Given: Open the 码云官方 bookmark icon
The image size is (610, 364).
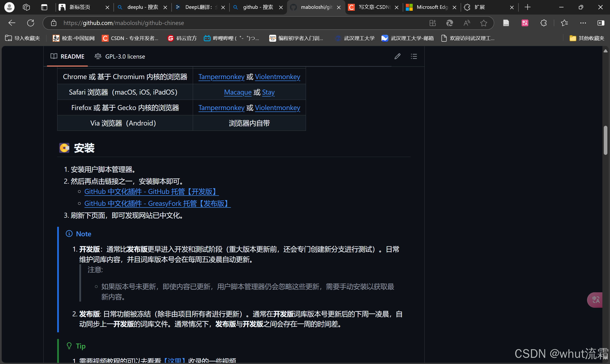Looking at the screenshot, I should point(171,38).
